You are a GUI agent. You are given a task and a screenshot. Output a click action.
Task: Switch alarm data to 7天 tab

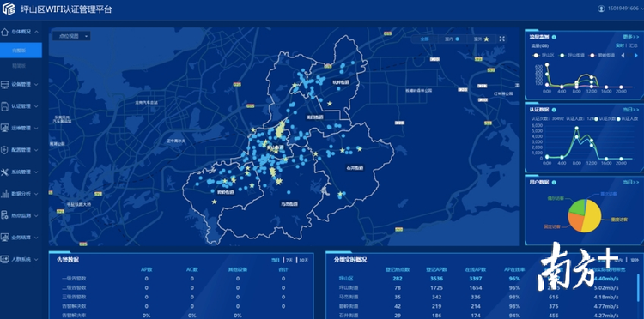[289, 260]
